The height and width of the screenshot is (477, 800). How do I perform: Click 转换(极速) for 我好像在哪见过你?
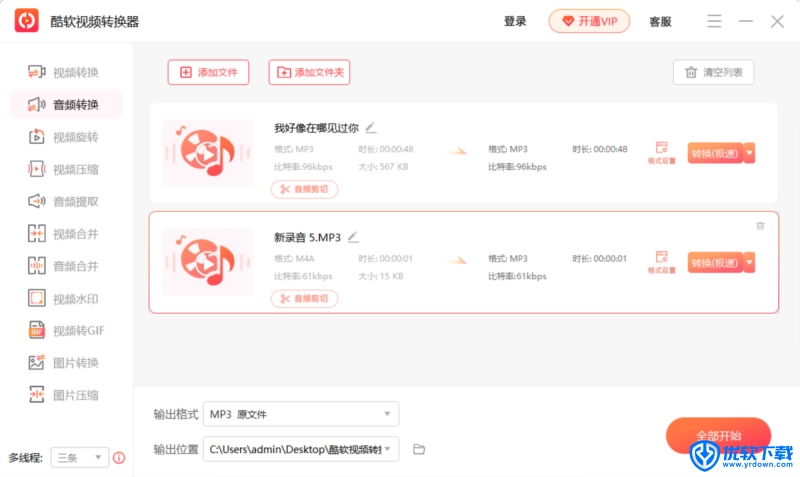pos(715,153)
